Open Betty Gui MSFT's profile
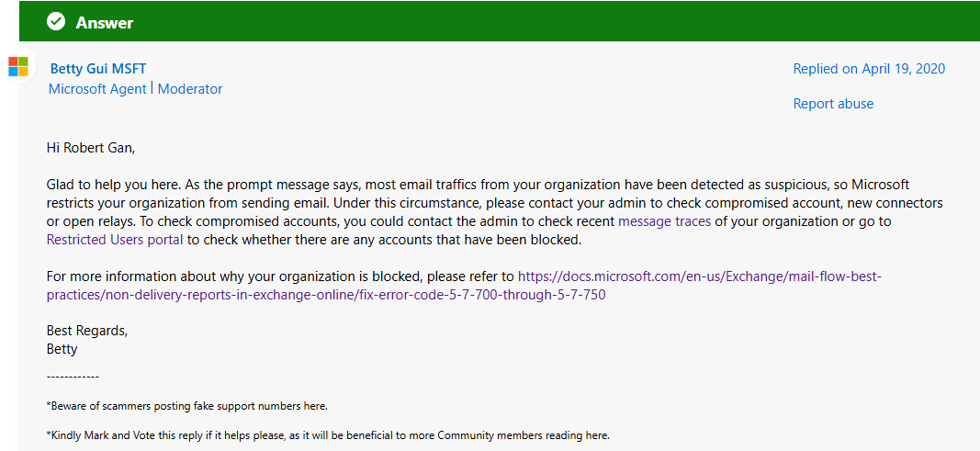 98,69
